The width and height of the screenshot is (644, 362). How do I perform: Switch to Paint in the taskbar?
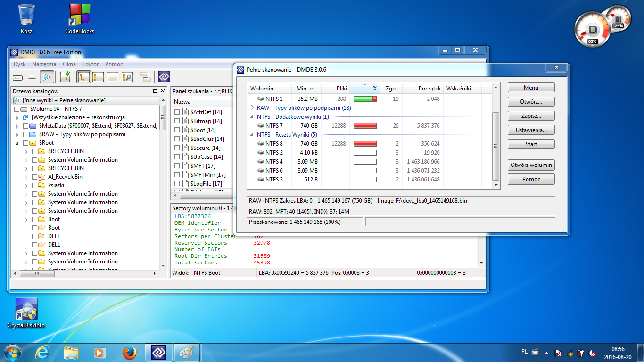(187, 353)
